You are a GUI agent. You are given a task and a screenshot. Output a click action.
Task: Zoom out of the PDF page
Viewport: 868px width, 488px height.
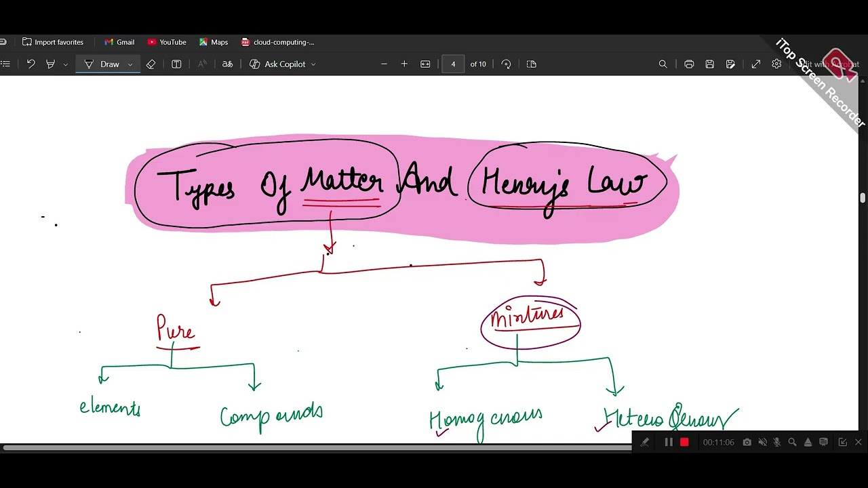tap(384, 64)
